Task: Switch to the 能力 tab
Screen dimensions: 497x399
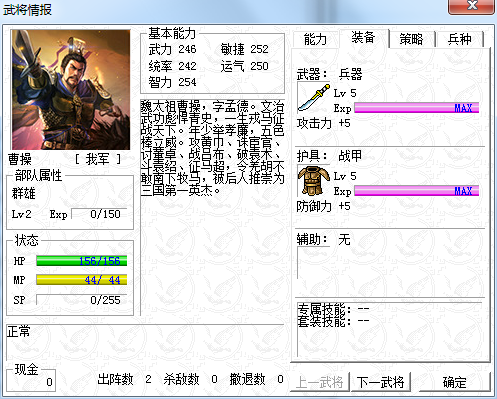Action: (x=315, y=39)
